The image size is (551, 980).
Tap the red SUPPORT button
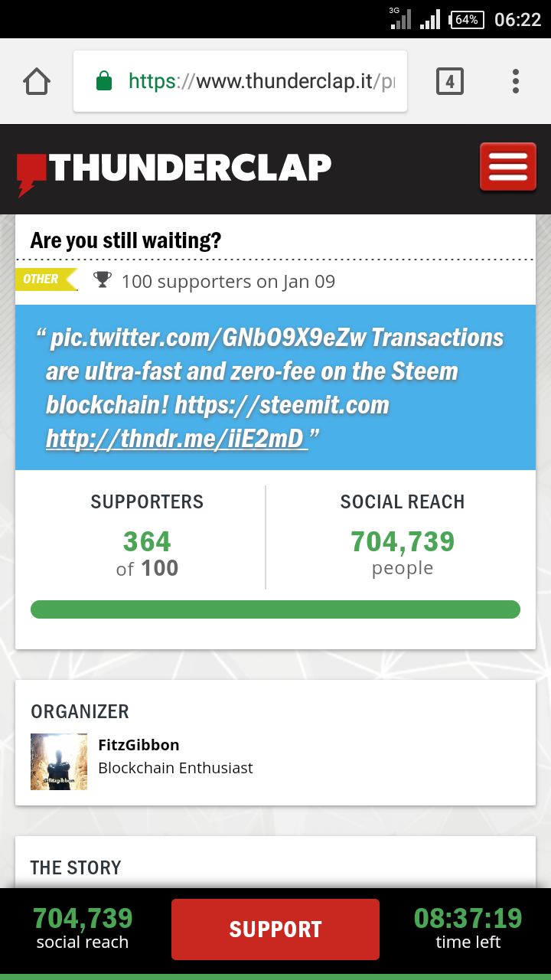tap(275, 929)
